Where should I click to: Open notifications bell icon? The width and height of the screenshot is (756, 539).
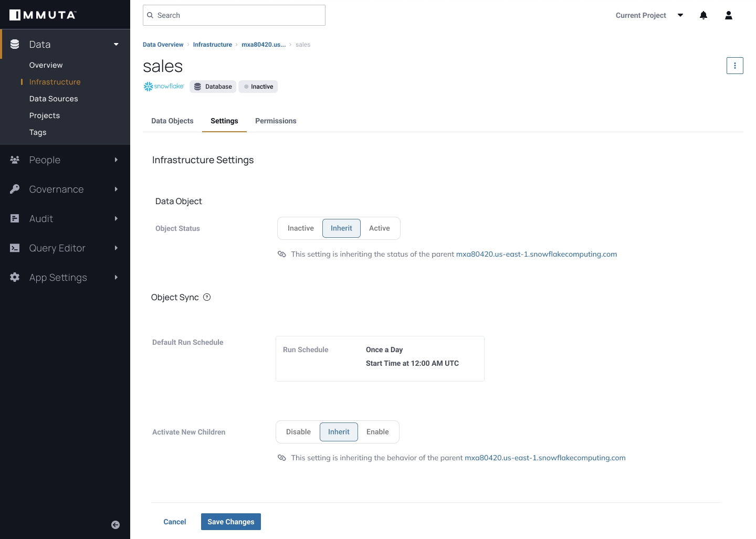pos(703,15)
